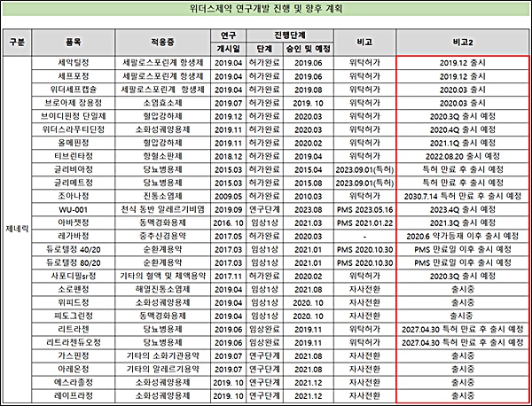Screen dimensions: 532x406
Task: Select '2020.4Q 출시 예정' cell
Action: coord(463,129)
